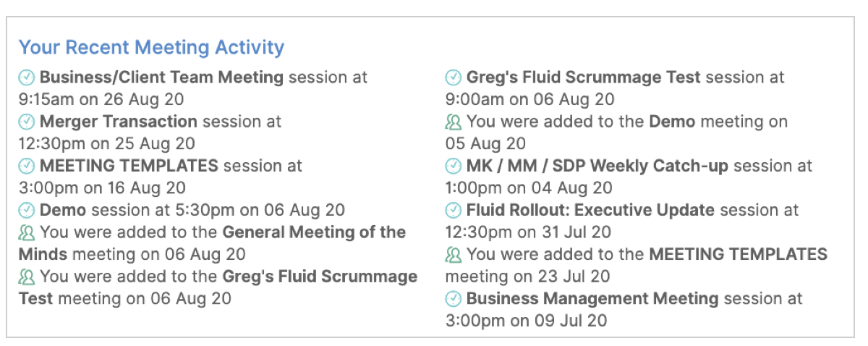Click clock icon beside Greg's Fluid Scrummage Test session
Screen dimensions: 868x346
point(454,77)
